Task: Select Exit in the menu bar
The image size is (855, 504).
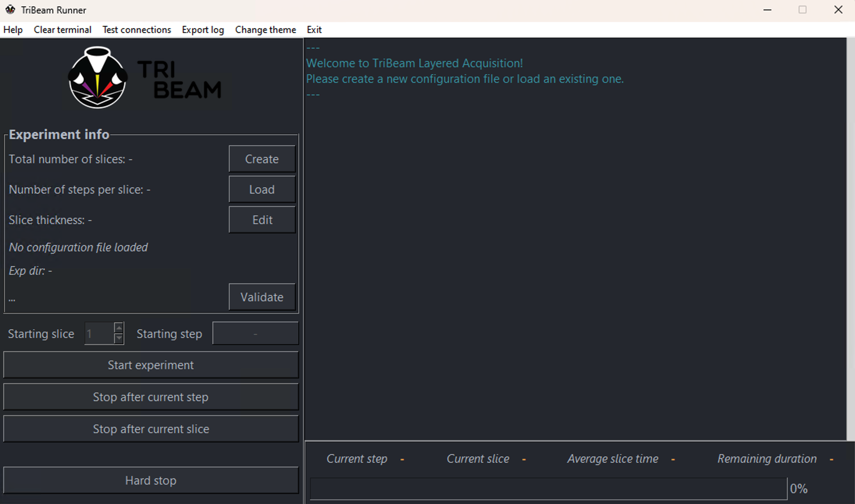Action: pyautogui.click(x=314, y=30)
